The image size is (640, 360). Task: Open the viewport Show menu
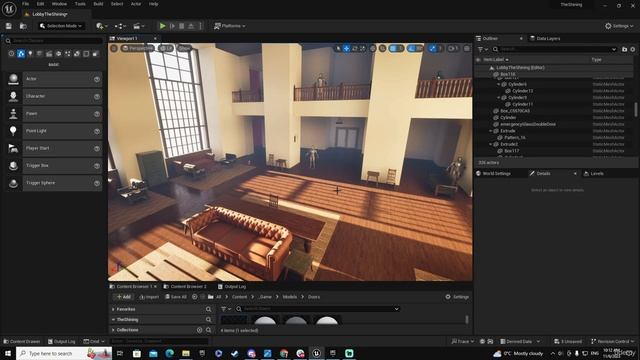184,48
